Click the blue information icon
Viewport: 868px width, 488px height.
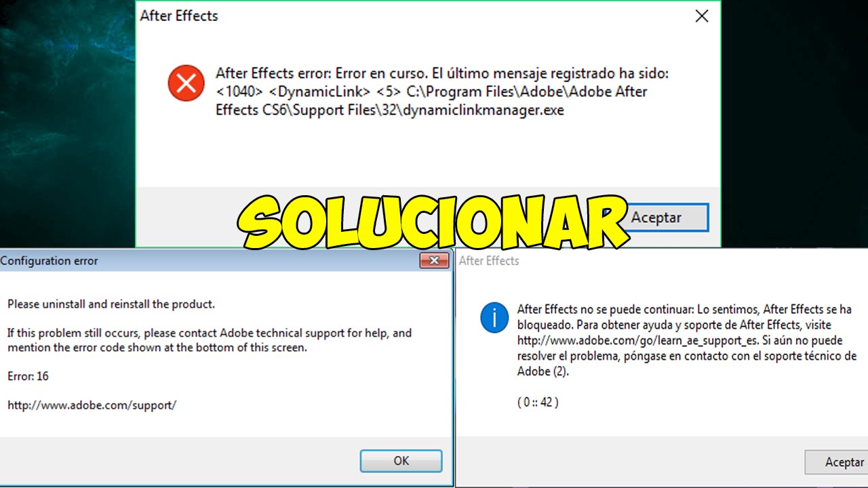(x=494, y=317)
